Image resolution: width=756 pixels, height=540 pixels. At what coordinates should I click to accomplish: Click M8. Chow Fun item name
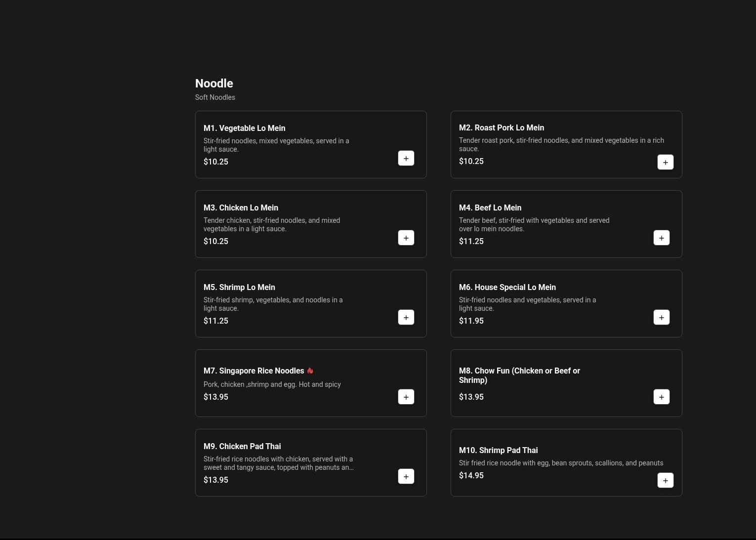519,375
